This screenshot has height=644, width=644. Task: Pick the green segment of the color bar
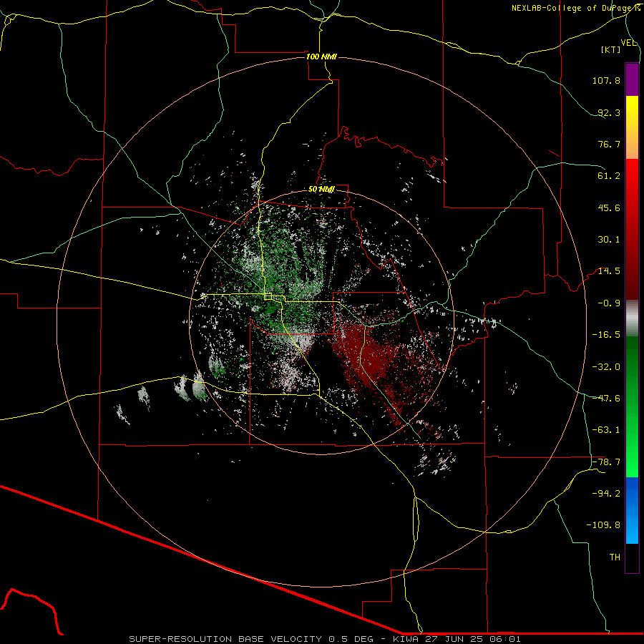632,406
